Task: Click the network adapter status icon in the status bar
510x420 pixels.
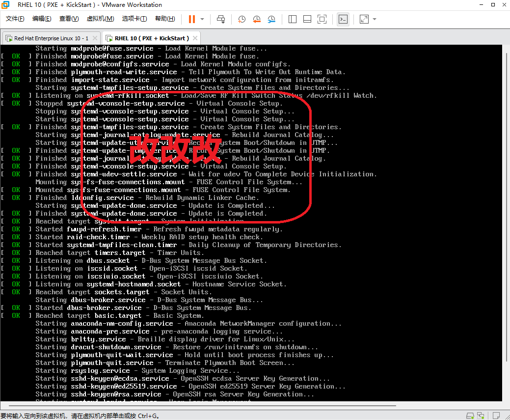Action: click(481, 416)
